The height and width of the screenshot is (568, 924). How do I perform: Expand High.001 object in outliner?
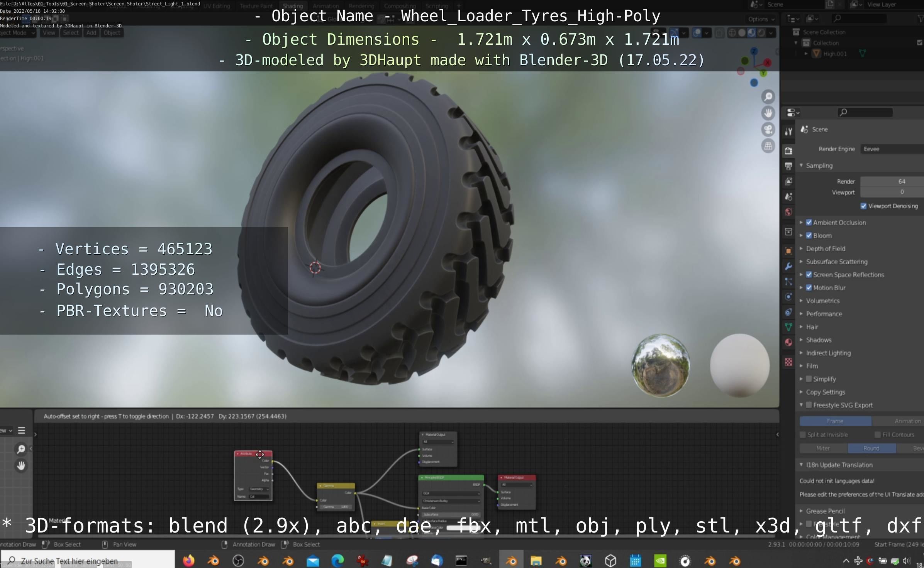click(x=806, y=54)
